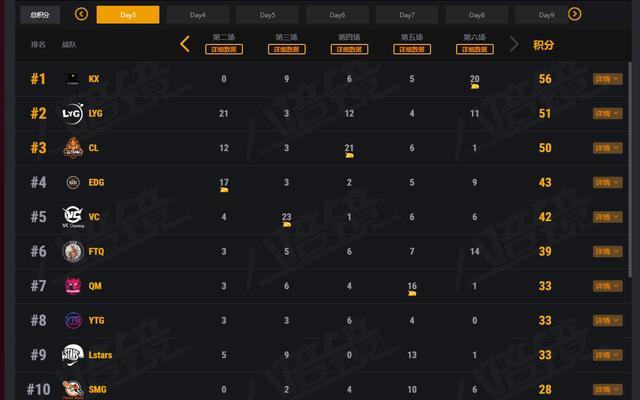Click the LYG team logo icon
640x400 pixels.
(73, 113)
